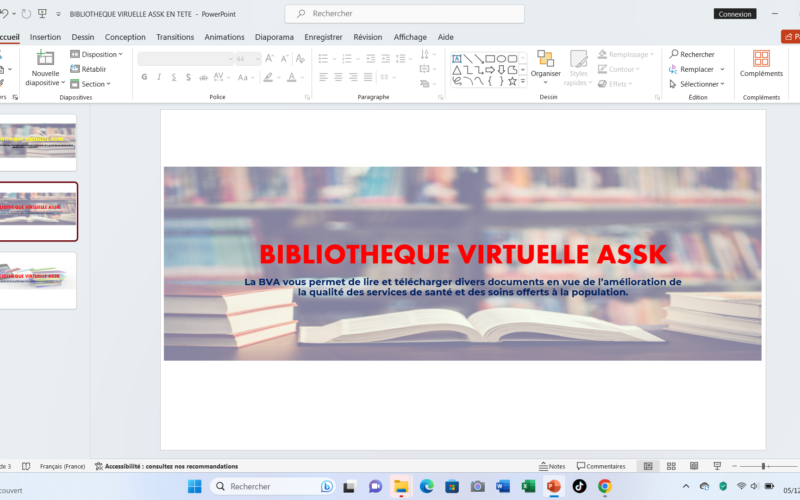Click Rechercher in Édition group
This screenshot has height=500, width=800.
pos(691,54)
